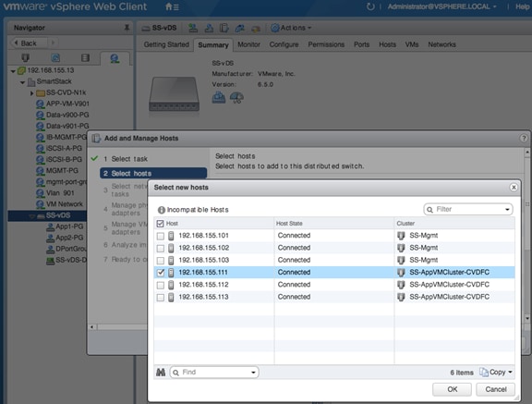Screen dimensions: 532x404
Task: Check host 192.168.155.103
Action: pyautogui.click(x=161, y=261)
